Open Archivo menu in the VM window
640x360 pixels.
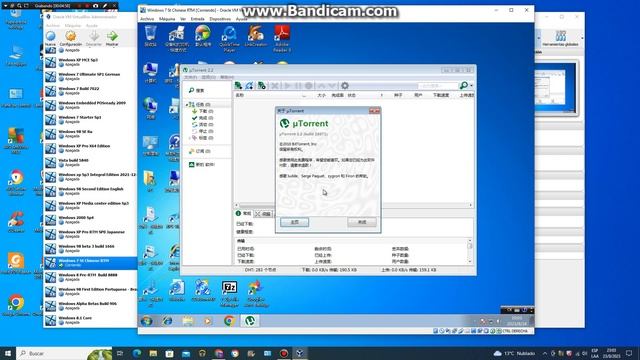click(147, 19)
